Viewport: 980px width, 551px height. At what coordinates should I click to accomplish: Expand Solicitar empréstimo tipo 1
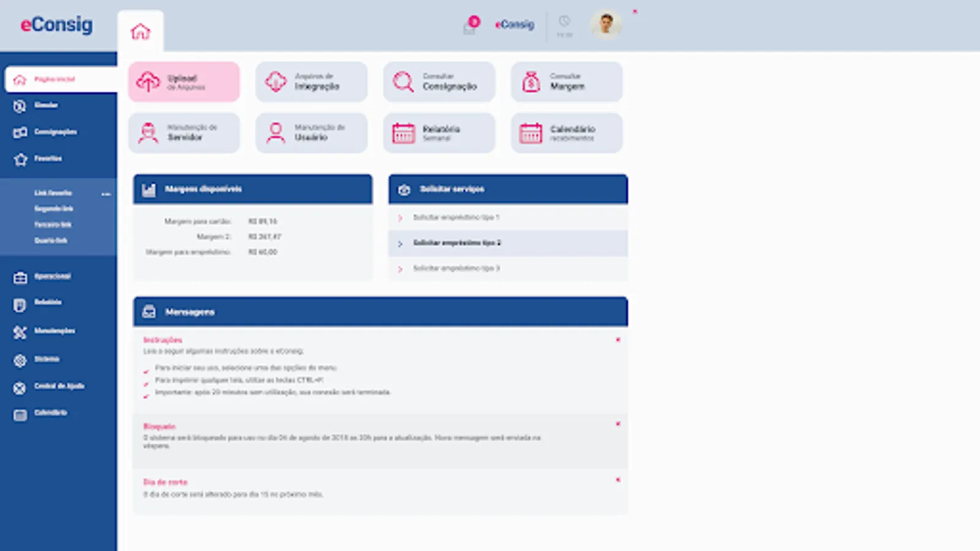click(456, 217)
